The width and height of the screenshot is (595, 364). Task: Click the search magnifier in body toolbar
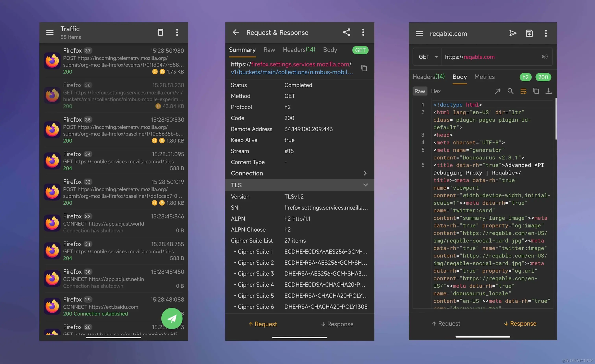coord(510,91)
